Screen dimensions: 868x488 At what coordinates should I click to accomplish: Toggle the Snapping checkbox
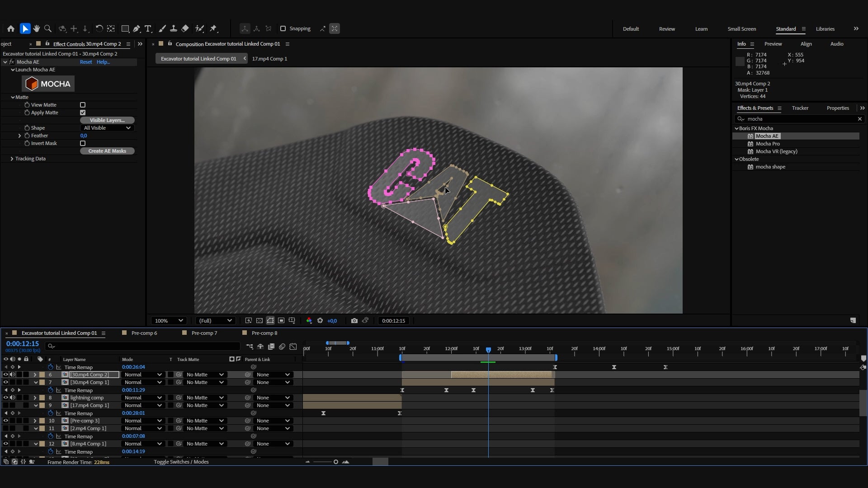tap(283, 28)
